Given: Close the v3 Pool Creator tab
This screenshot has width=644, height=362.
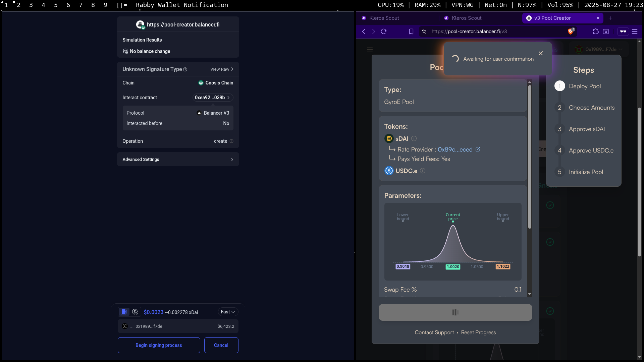Looking at the screenshot, I should [598, 18].
